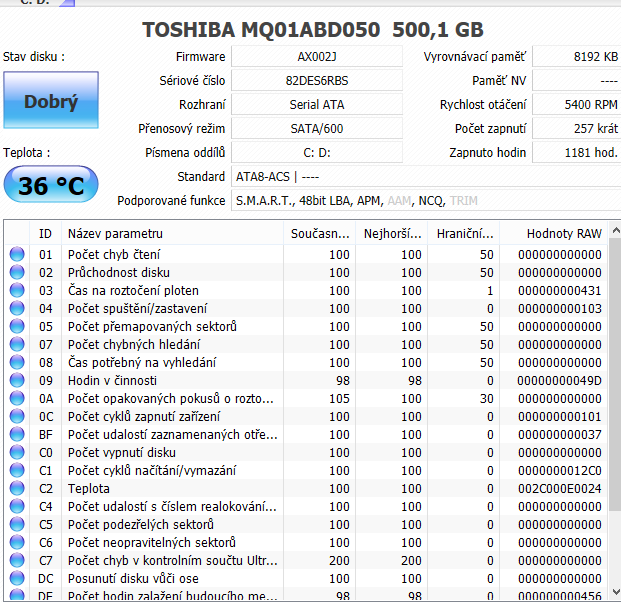Click the serial number field 82DES6RBS
Image resolution: width=621 pixels, height=602 pixels.
317,81
